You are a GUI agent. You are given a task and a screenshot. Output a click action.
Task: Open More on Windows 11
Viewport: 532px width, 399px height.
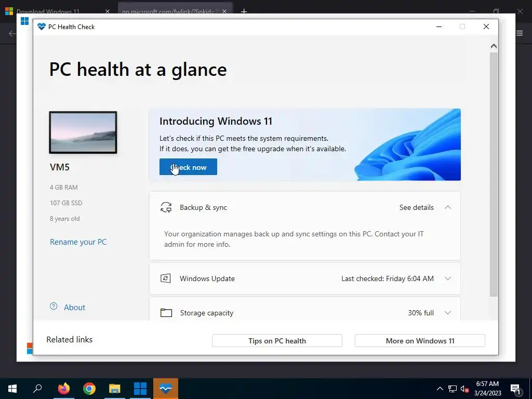coord(420,341)
